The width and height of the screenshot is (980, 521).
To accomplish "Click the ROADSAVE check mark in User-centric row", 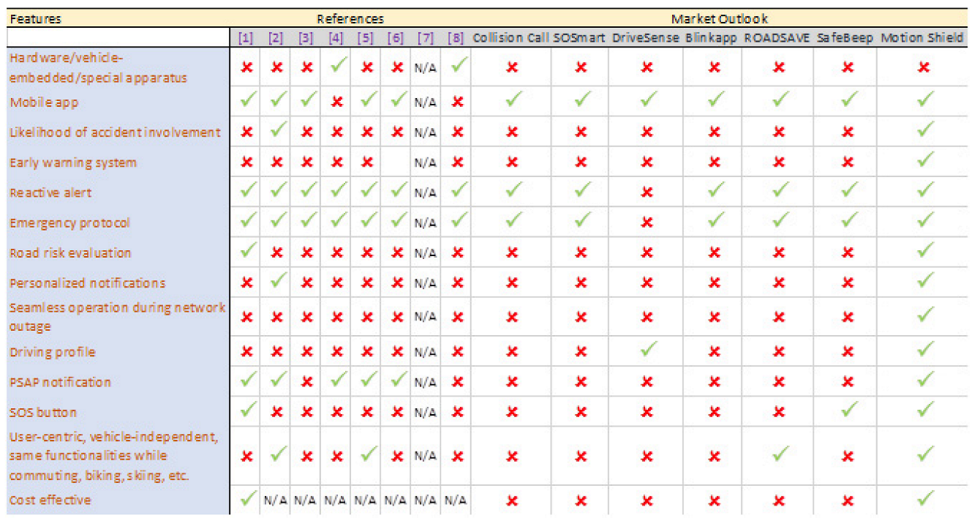I will 780,455.
